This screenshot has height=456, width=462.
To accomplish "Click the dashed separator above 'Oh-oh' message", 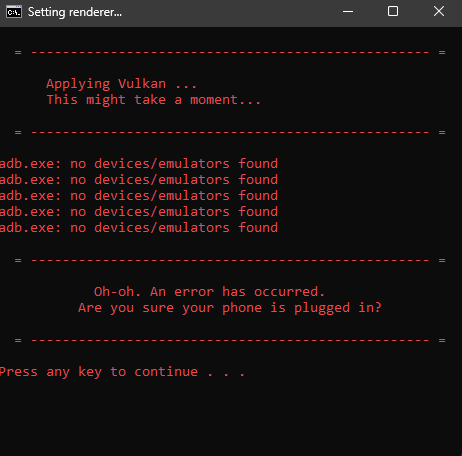I will [230, 260].
